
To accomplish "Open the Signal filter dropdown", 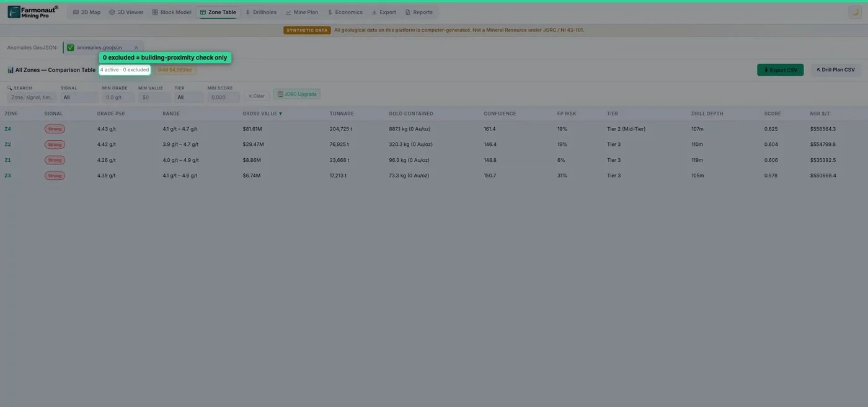I will 79,97.
